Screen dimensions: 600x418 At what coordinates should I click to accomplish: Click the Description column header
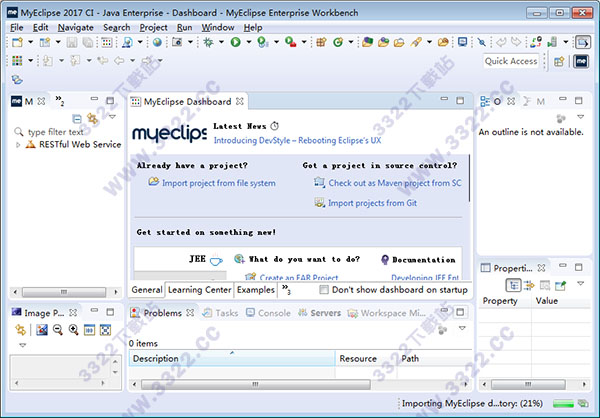(232, 359)
